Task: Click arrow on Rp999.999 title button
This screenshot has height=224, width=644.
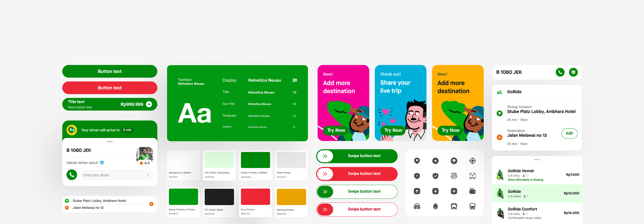Action: (149, 104)
